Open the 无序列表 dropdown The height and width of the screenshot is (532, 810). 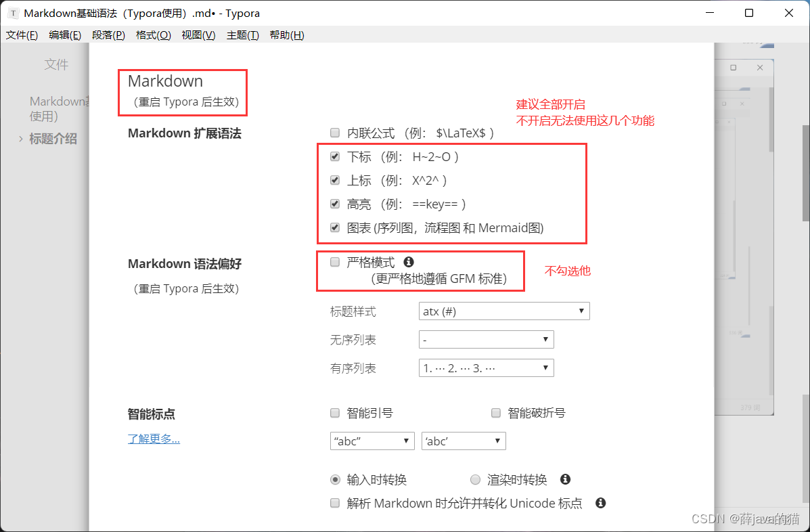(486, 339)
